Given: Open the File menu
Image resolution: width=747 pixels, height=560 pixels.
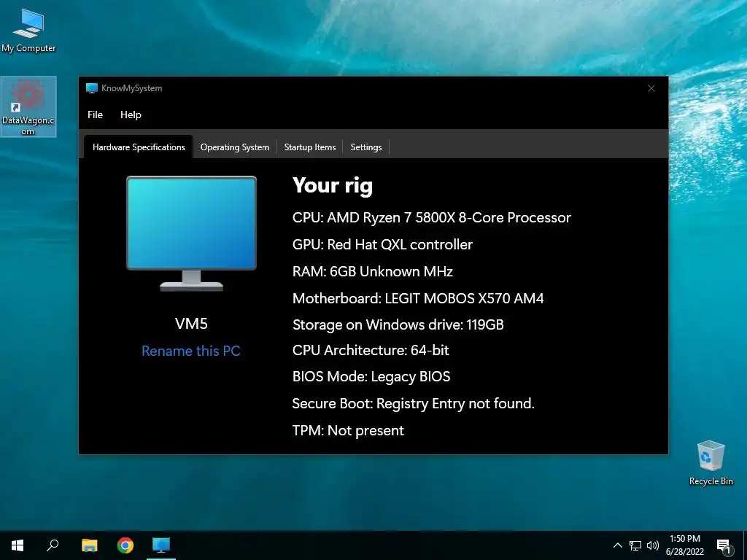Looking at the screenshot, I should tap(95, 114).
